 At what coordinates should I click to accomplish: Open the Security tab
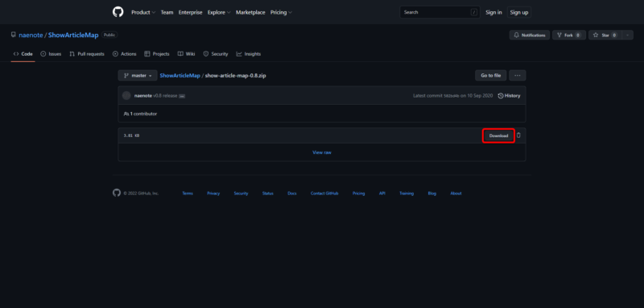[x=216, y=54]
